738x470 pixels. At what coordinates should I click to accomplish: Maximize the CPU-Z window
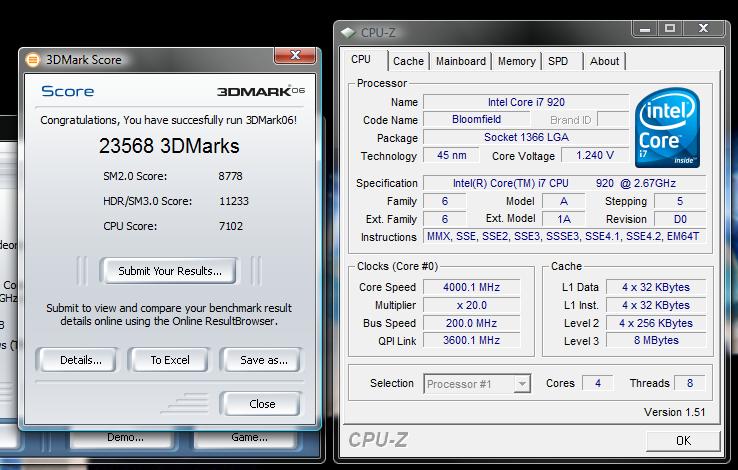[x=670, y=29]
